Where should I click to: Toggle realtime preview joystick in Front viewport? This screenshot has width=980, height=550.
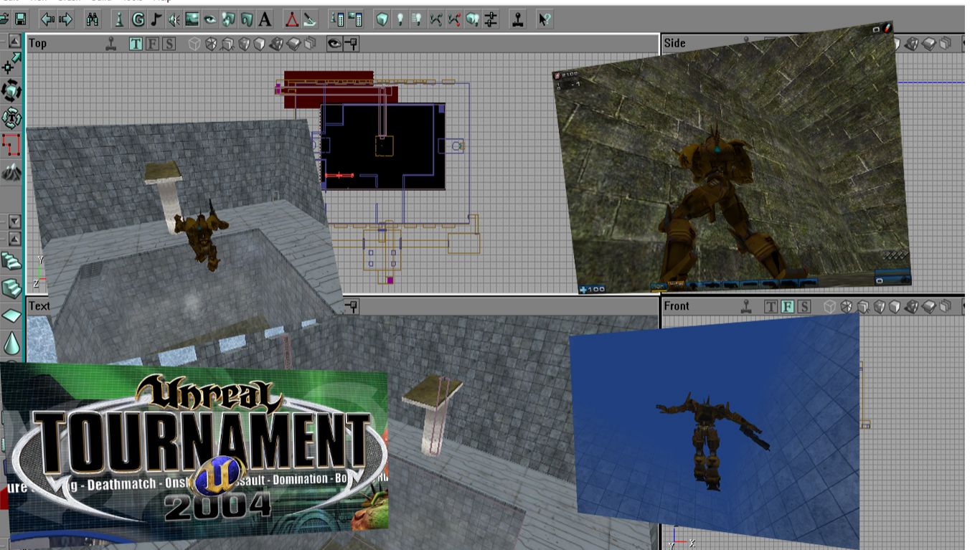coord(745,307)
